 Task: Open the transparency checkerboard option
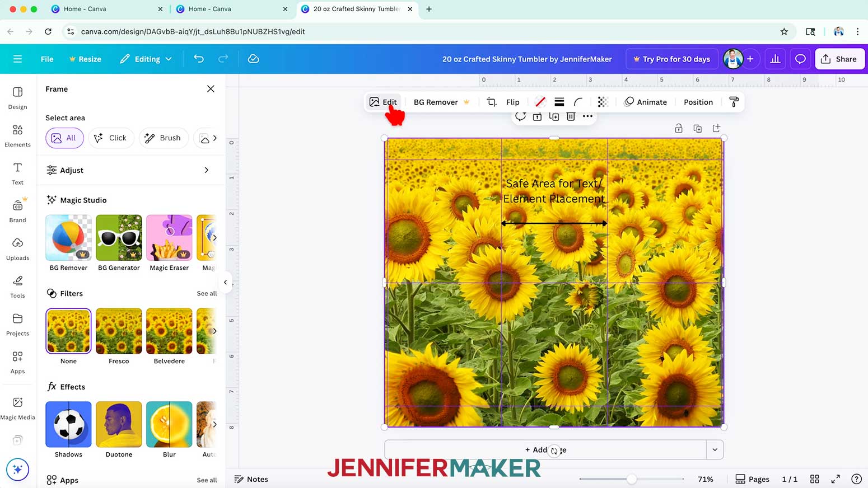click(x=603, y=102)
